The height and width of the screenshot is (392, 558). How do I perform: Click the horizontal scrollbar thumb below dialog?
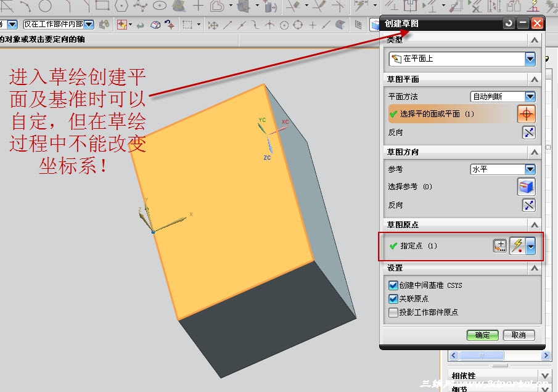(482, 355)
